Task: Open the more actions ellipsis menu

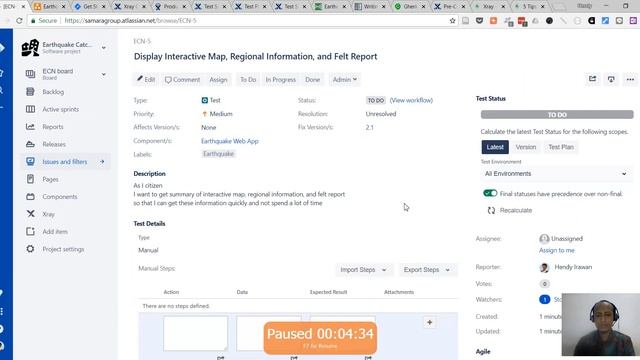Action: click(x=630, y=79)
